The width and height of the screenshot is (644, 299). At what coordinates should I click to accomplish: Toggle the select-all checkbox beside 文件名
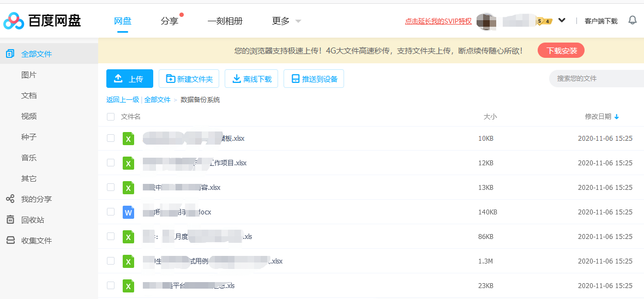click(x=111, y=117)
